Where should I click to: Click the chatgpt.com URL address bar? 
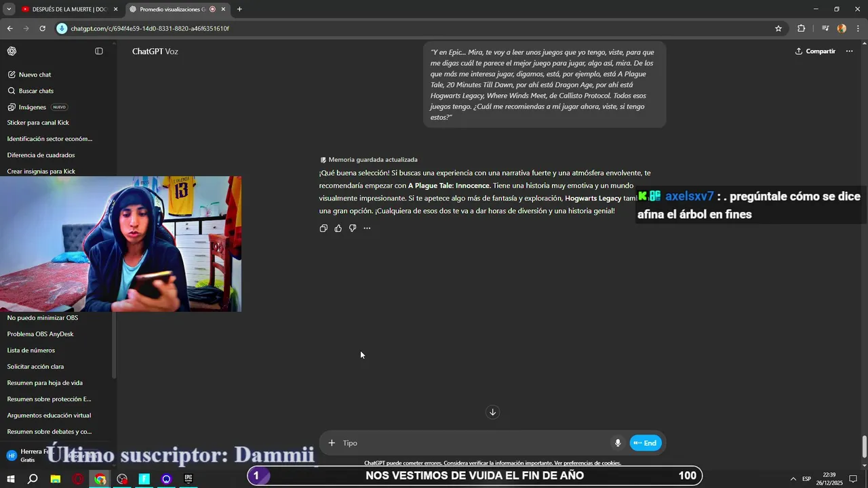tap(420, 28)
